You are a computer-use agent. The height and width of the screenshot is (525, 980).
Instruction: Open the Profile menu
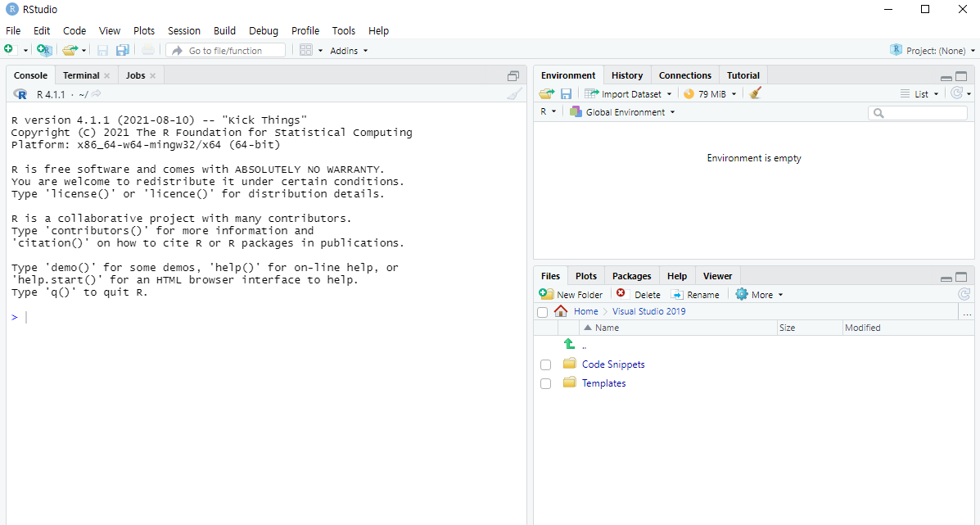(x=305, y=30)
